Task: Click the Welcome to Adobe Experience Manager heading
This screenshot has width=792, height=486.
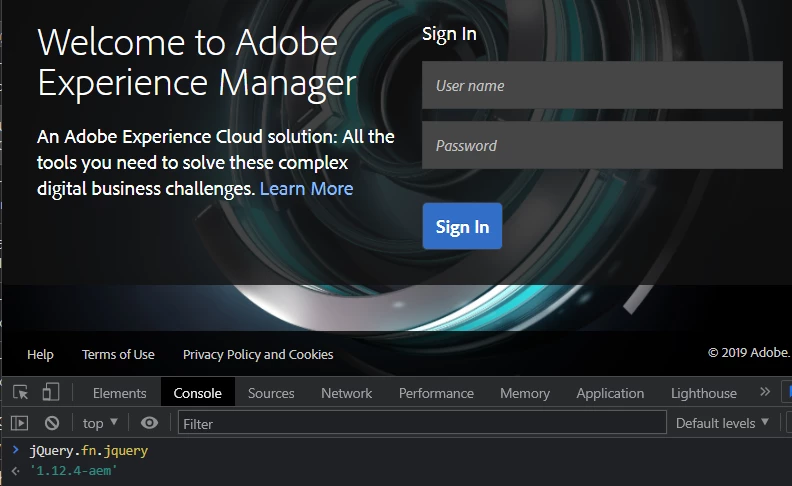Action: click(197, 63)
